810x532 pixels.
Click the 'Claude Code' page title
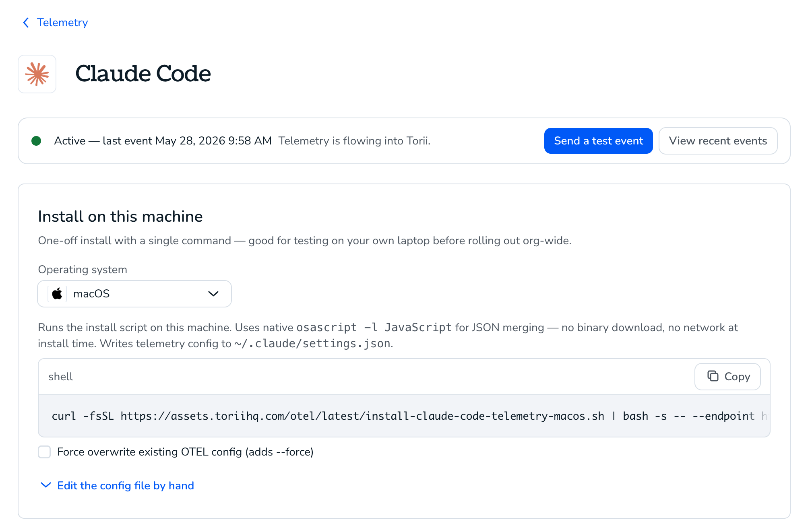(143, 74)
